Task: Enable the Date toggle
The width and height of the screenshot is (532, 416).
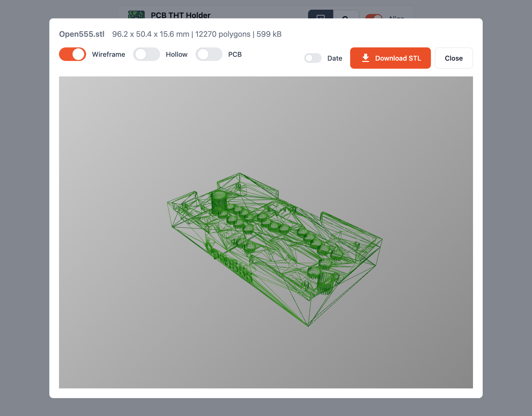Action: tap(313, 58)
